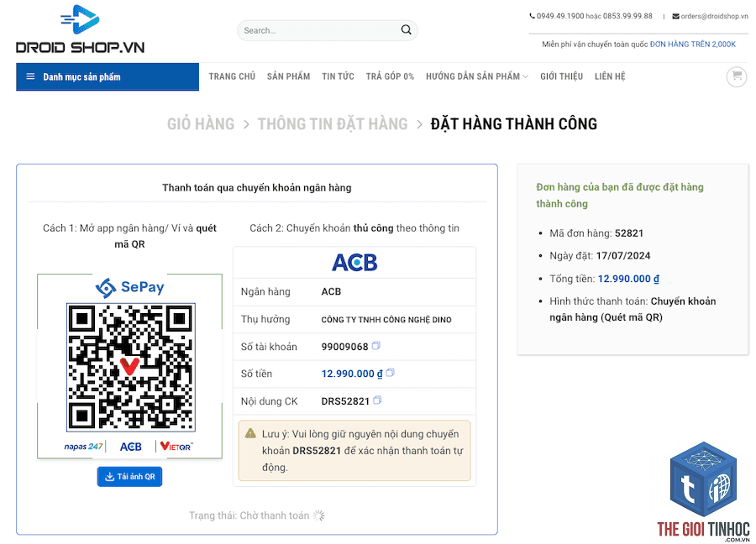Click the envelope icon beside the orders email

675,17
